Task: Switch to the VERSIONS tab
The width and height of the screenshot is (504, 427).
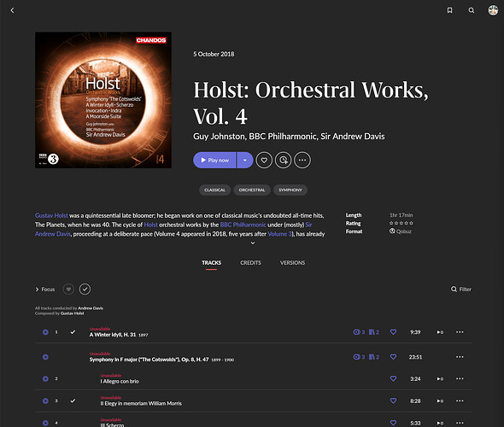Action: [x=292, y=263]
